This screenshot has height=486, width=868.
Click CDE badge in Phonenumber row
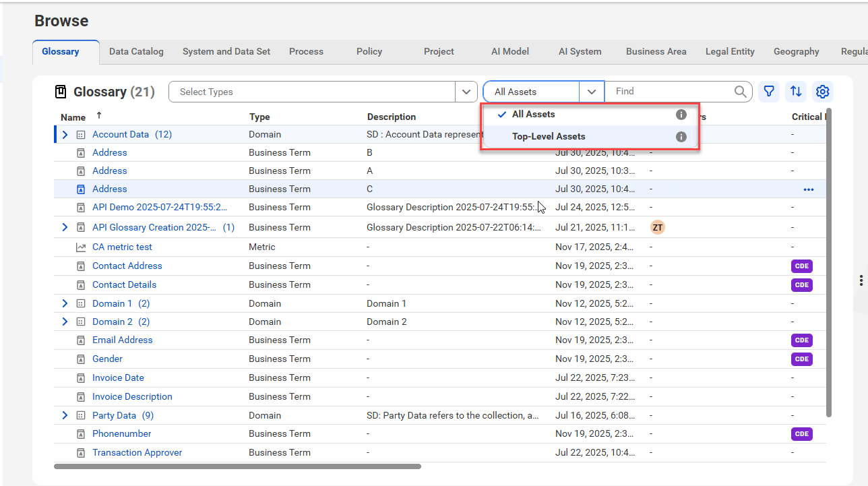pos(802,434)
